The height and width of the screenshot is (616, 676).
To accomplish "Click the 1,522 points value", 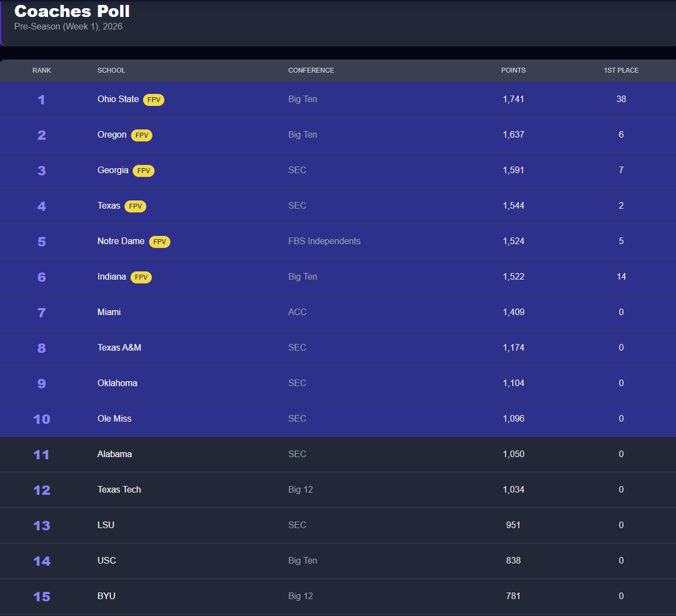I will (x=513, y=276).
